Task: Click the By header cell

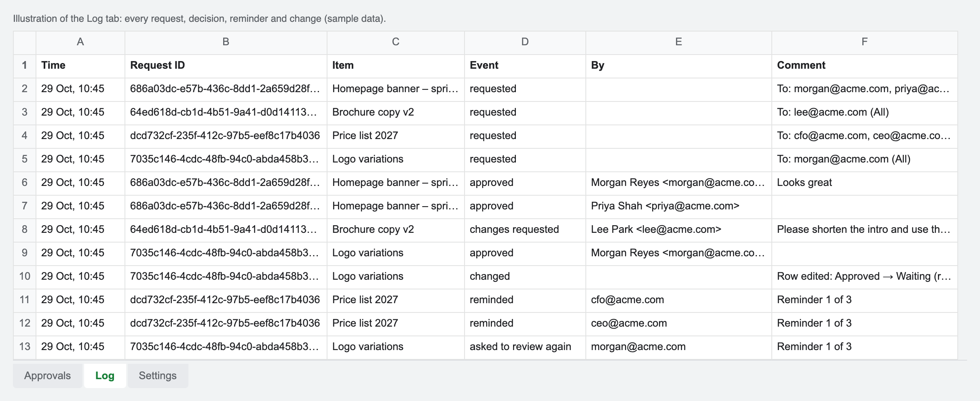Action: [679, 65]
